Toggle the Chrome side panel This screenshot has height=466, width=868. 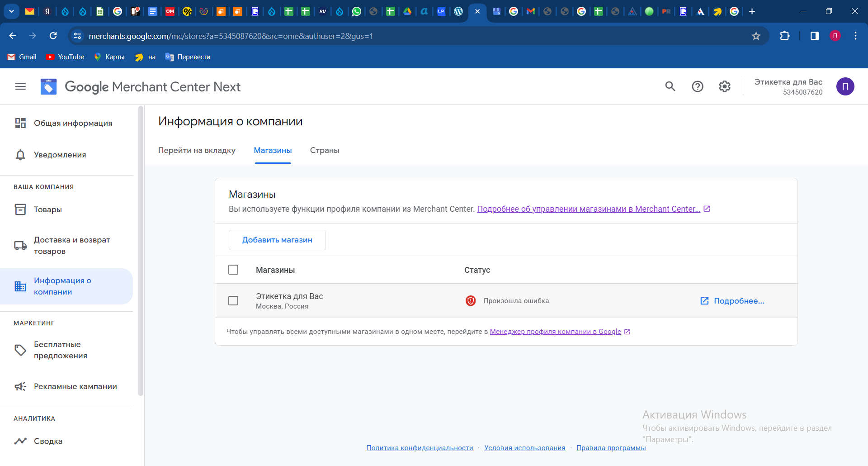coord(815,36)
